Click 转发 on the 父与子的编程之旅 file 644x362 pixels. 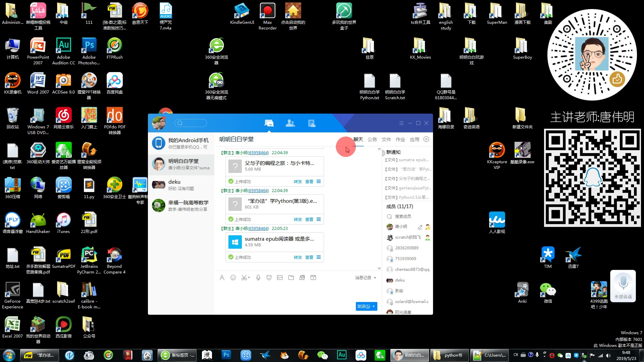tap(298, 182)
